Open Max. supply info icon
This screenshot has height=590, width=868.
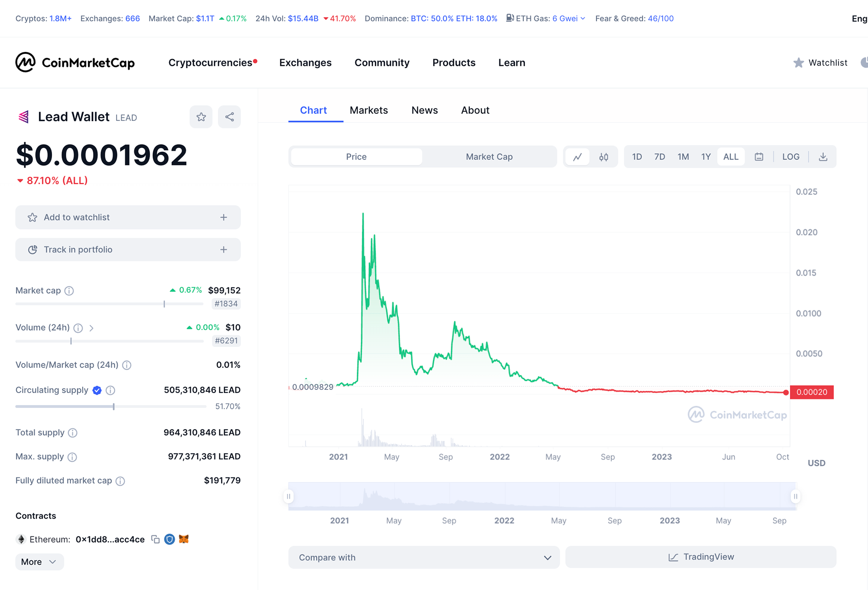tap(72, 457)
